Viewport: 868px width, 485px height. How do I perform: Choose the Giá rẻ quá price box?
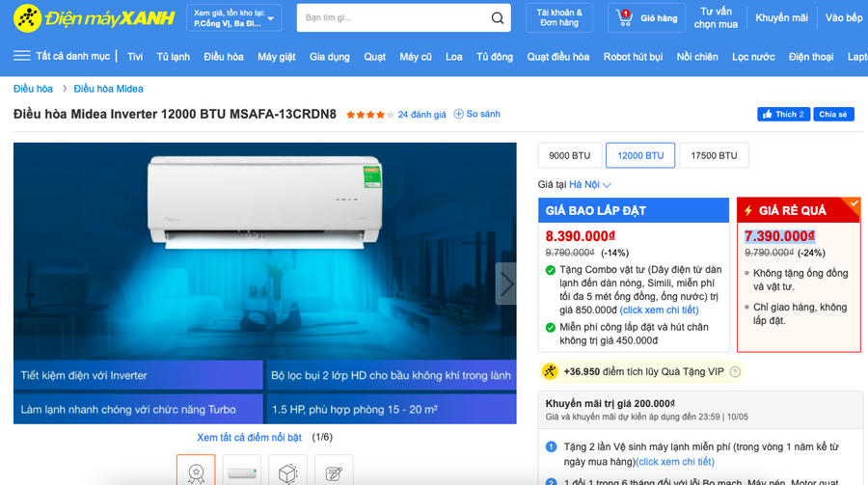click(799, 275)
